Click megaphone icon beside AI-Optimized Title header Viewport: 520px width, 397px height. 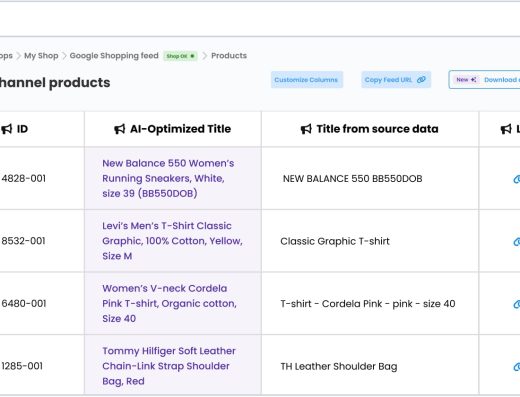(120, 129)
